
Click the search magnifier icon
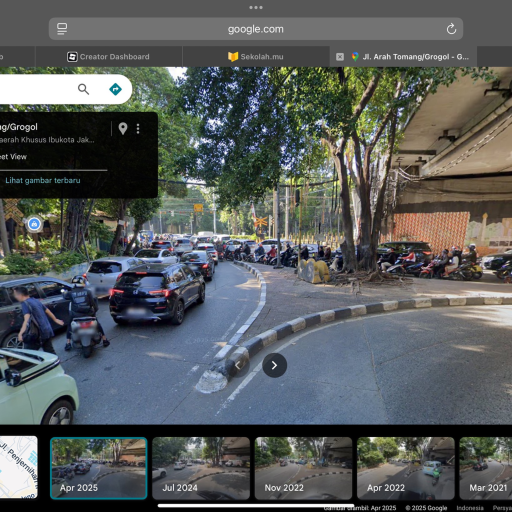(x=83, y=89)
